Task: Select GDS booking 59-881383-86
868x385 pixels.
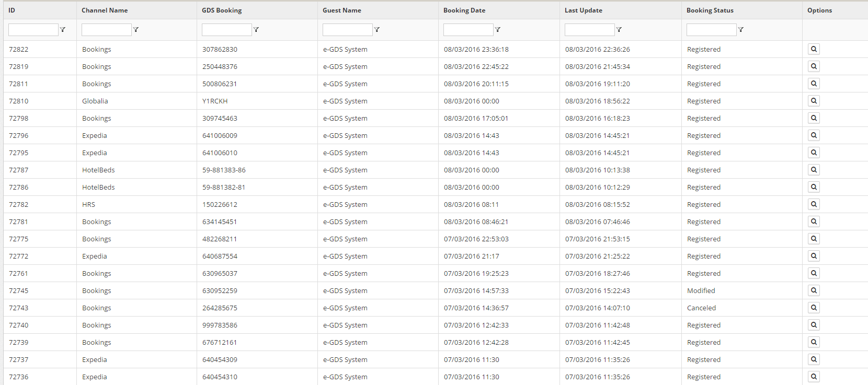Action: click(224, 170)
